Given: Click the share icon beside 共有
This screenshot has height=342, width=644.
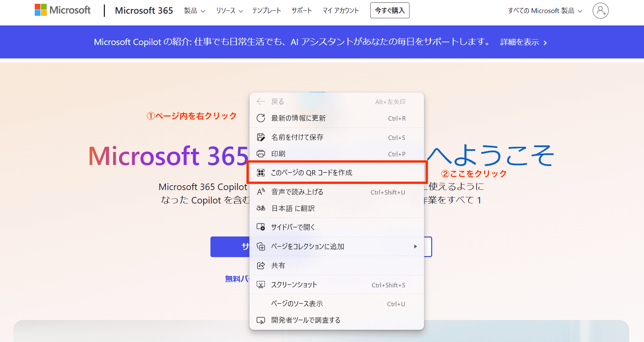Looking at the screenshot, I should tap(261, 265).
